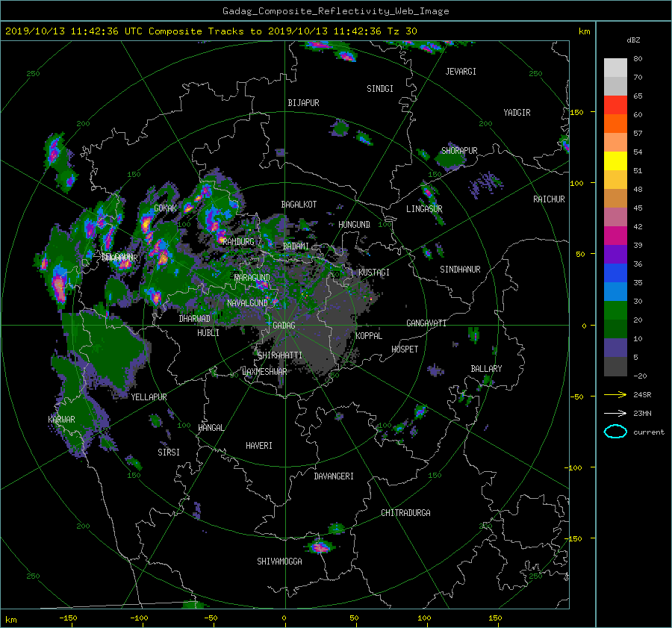Click the KOPPAL city label

click(x=369, y=336)
